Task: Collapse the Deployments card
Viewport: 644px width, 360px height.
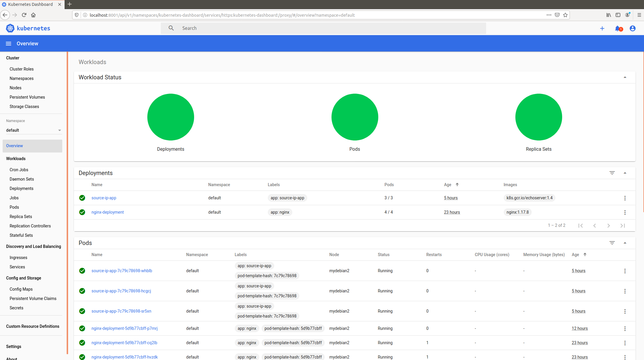Action: 625,173
